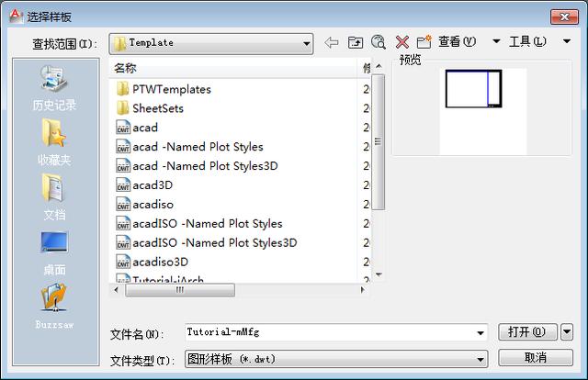Expand the file name history dropdown
The width and height of the screenshot is (588, 380).
[480, 333]
